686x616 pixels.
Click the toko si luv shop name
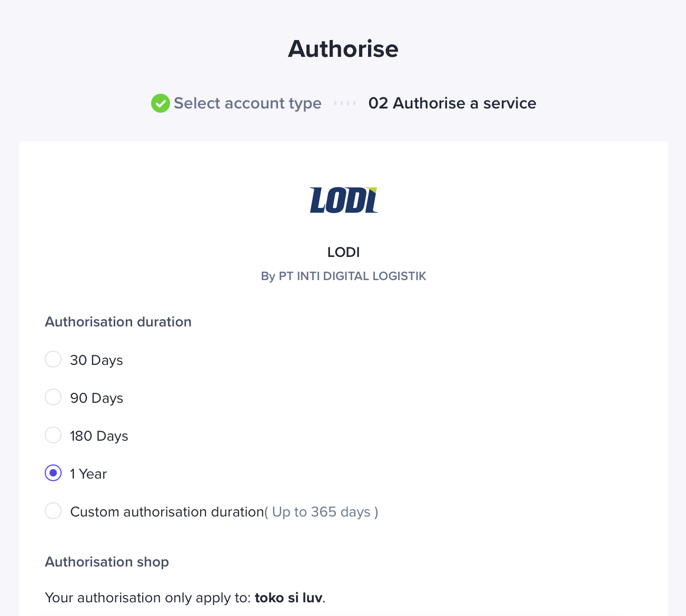(289, 598)
